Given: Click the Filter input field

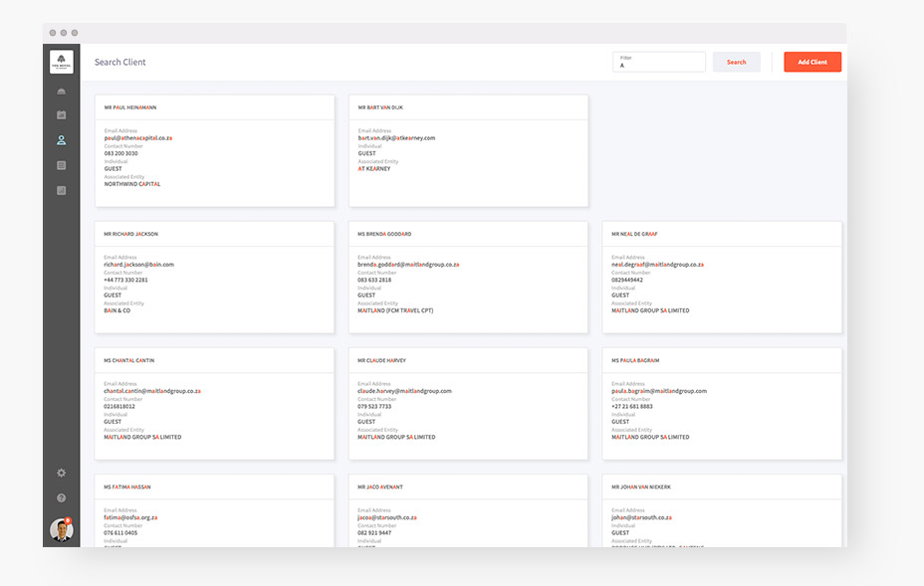Looking at the screenshot, I should [x=659, y=62].
